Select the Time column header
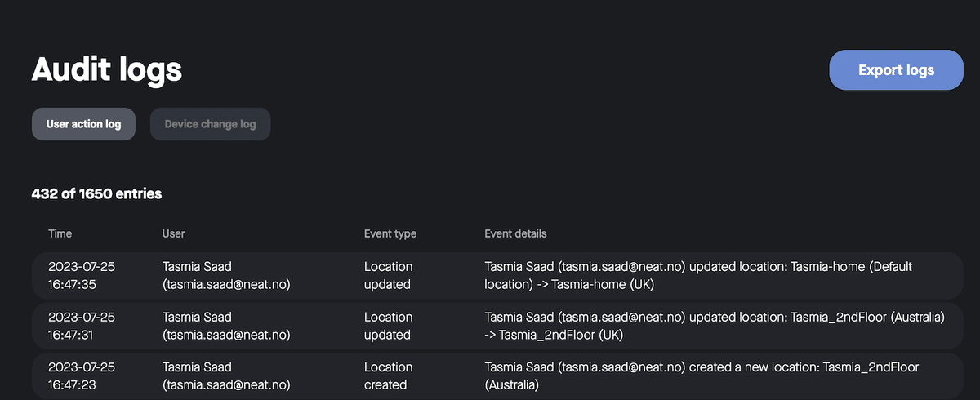Image resolution: width=980 pixels, height=400 pixels. tap(60, 233)
